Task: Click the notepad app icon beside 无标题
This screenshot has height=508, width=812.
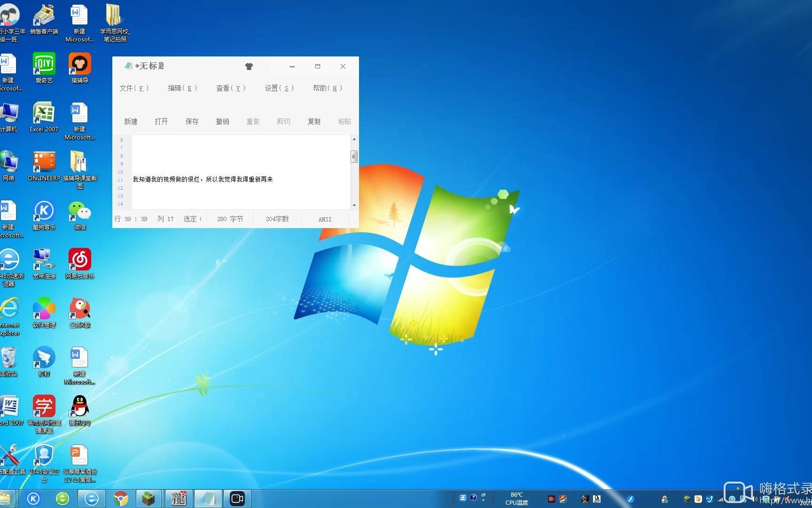Action: [x=128, y=66]
